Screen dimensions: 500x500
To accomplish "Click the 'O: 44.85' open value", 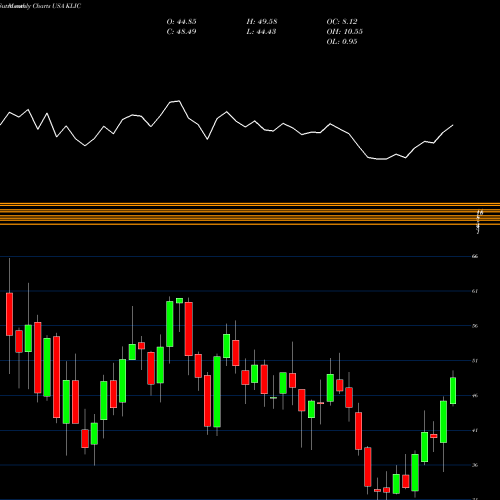I will click(181, 22).
